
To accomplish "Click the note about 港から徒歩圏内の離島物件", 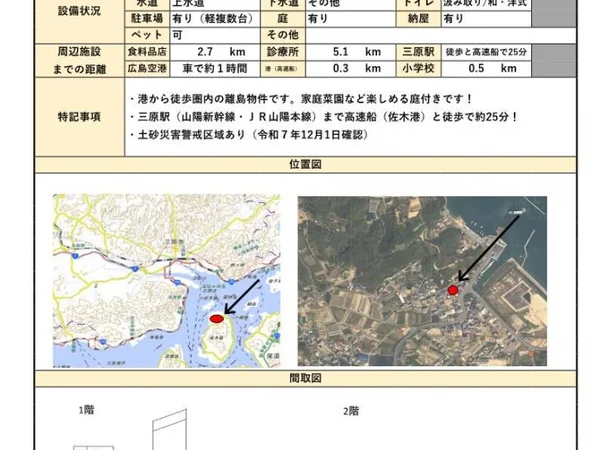I will [301, 99].
